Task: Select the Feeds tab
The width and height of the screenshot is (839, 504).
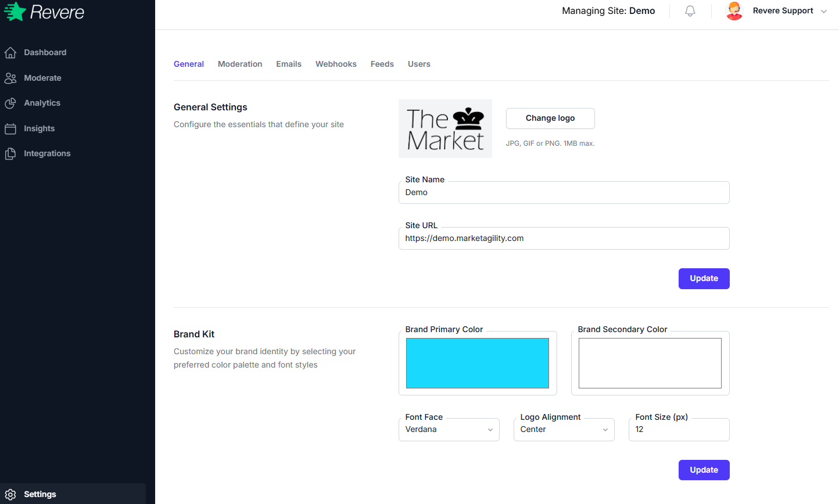Action: 382,64
